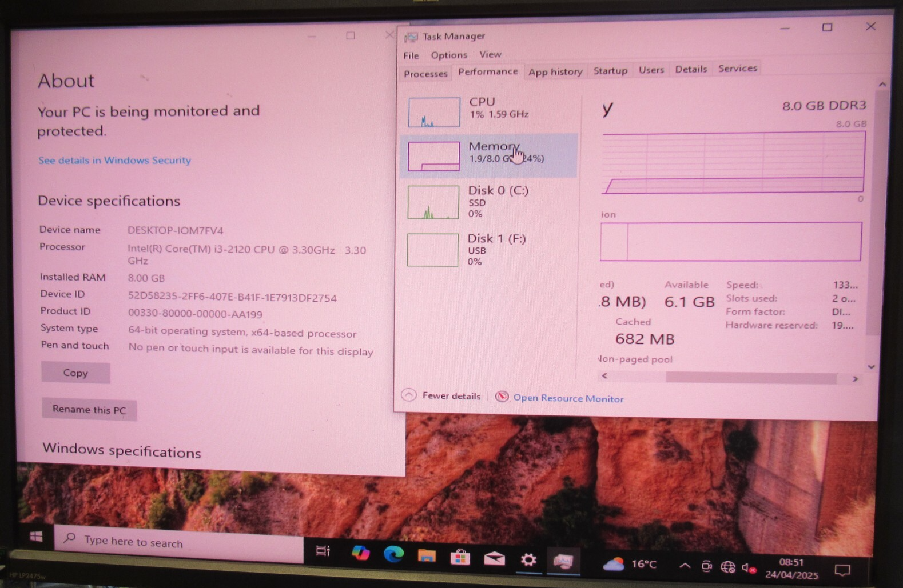The image size is (903, 588).
Task: Switch to the Performance tab
Action: (x=488, y=71)
